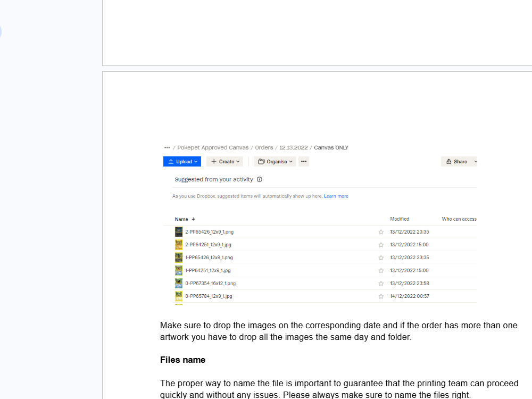Open thumbnail of 2-PP65426_12x9_1.png
532x399 pixels.
[x=178, y=232]
